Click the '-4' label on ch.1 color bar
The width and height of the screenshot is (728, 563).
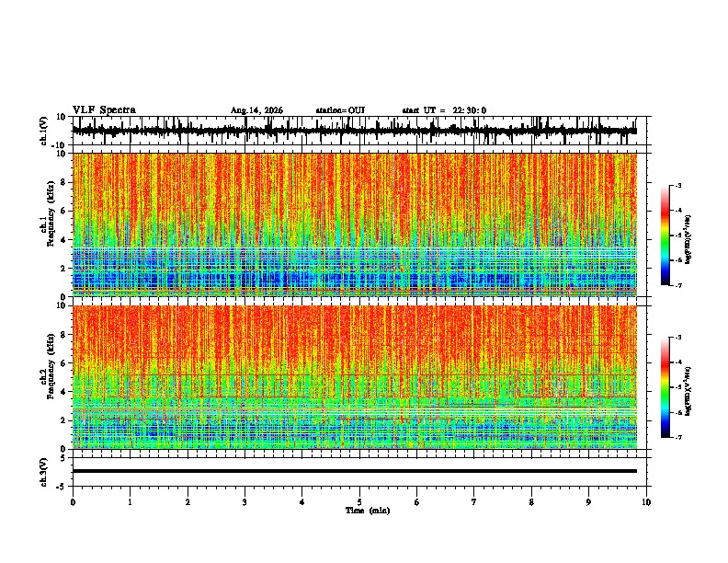(678, 211)
